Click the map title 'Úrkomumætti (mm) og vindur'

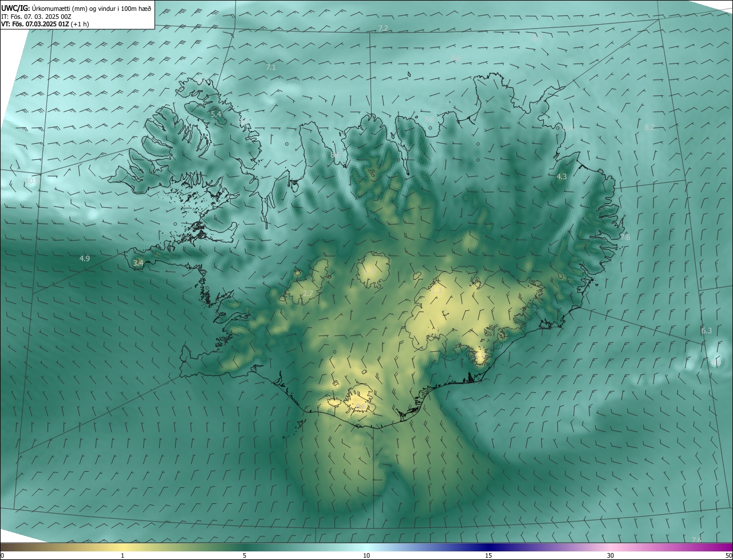(x=74, y=8)
